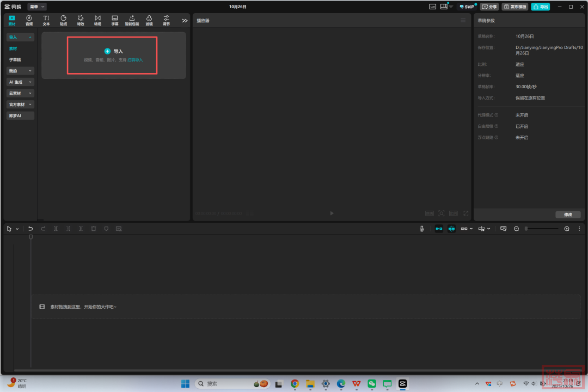Click the microphone record voiceover icon
The height and width of the screenshot is (392, 588).
(422, 229)
